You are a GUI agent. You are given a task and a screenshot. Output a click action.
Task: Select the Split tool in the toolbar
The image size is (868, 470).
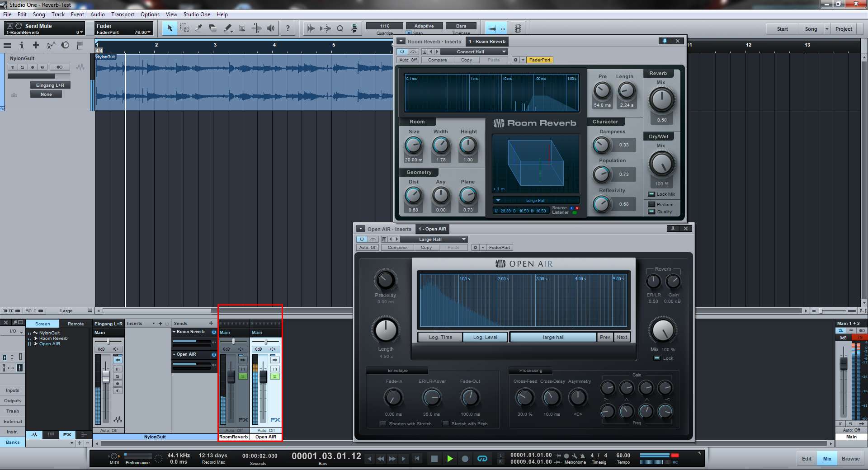[x=198, y=28]
